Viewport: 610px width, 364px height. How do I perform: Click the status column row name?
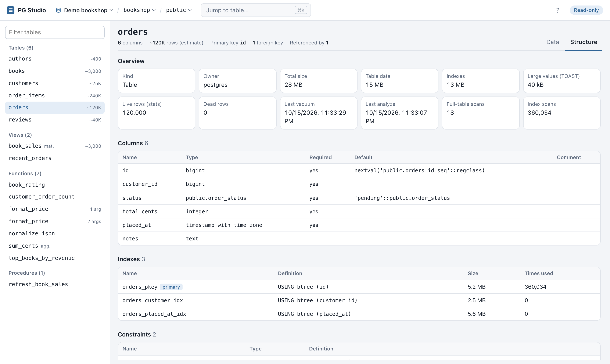coord(132,198)
